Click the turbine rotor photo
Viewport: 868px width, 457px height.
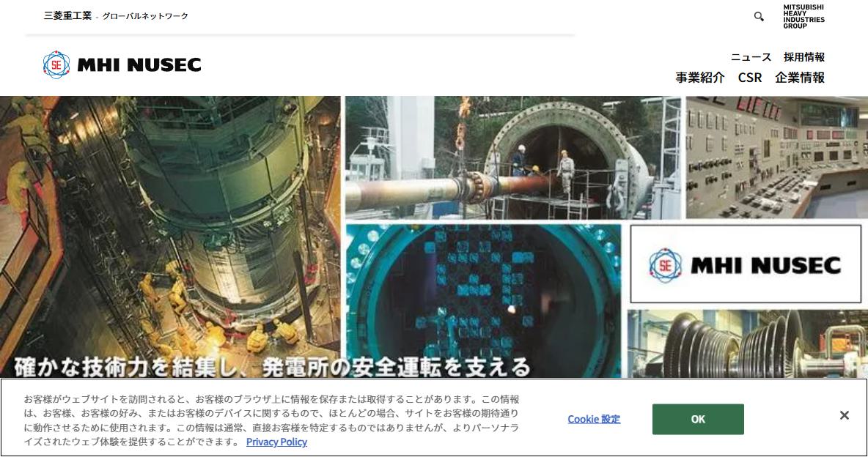pos(747,343)
